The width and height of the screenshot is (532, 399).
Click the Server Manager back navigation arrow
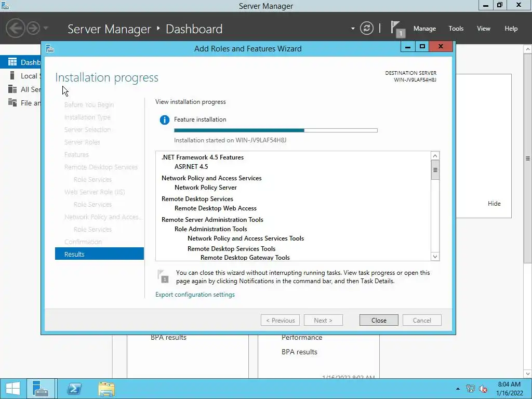point(15,28)
